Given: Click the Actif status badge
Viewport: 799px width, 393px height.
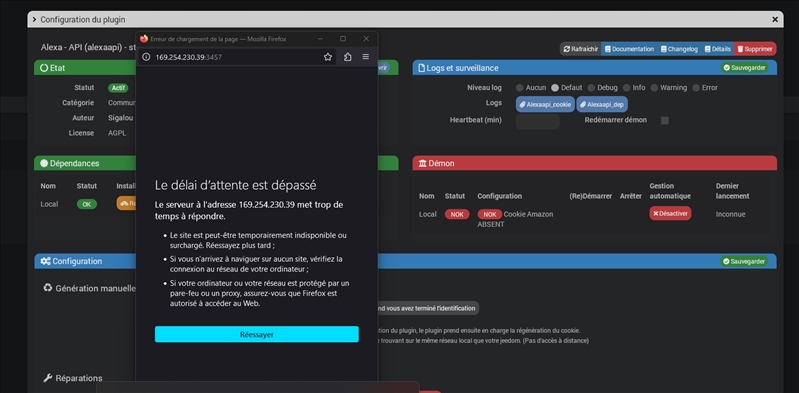Looking at the screenshot, I should tap(118, 88).
